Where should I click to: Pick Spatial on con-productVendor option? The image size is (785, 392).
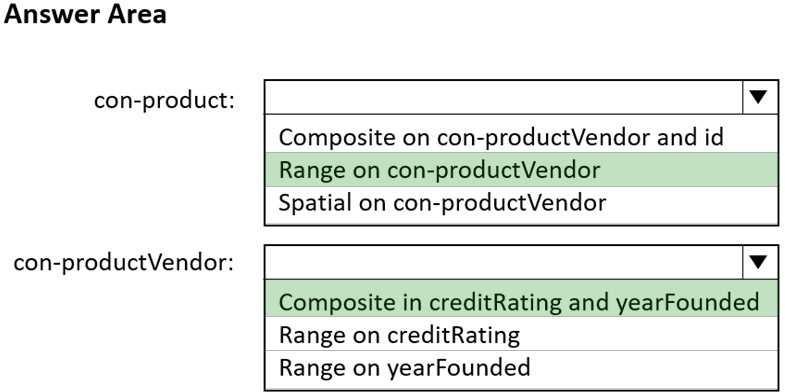[521, 203]
